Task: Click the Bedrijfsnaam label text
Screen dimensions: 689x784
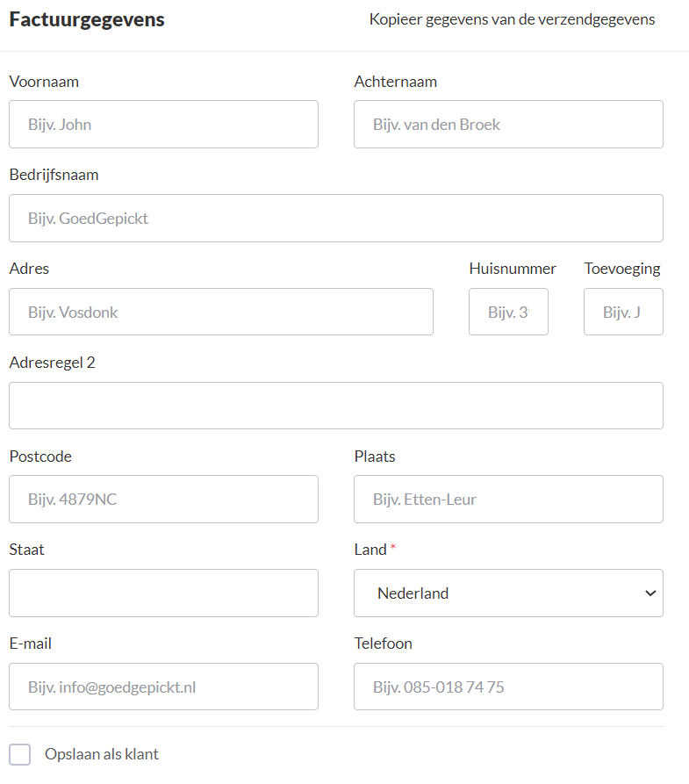Action: [x=54, y=175]
